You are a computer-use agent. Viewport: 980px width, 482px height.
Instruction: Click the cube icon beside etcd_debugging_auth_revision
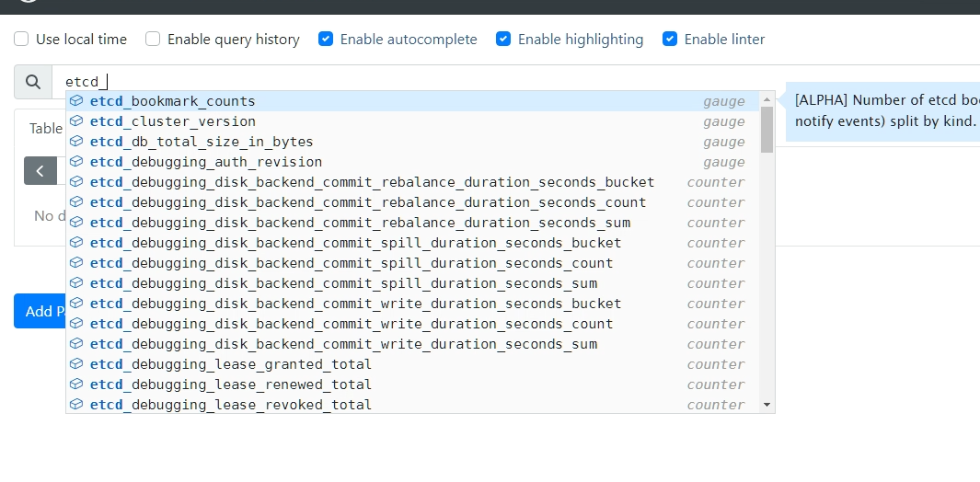point(76,162)
